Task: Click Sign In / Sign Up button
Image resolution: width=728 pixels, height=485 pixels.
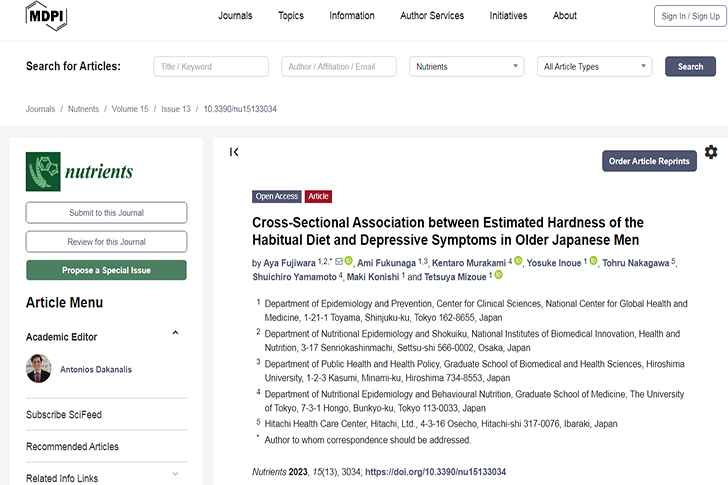Action: click(690, 16)
